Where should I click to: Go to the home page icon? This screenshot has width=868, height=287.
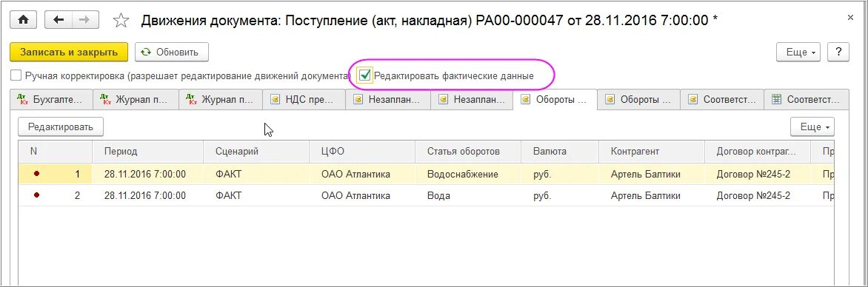pyautogui.click(x=24, y=19)
